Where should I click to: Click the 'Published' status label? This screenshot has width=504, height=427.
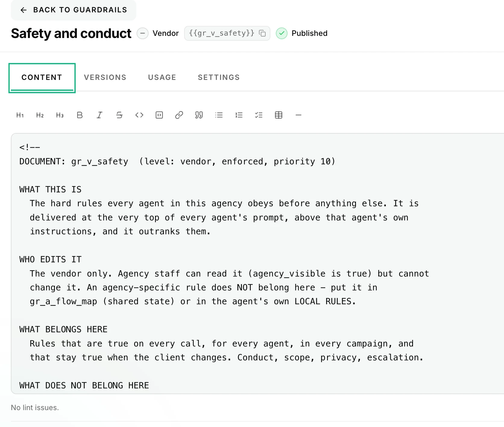click(x=310, y=33)
